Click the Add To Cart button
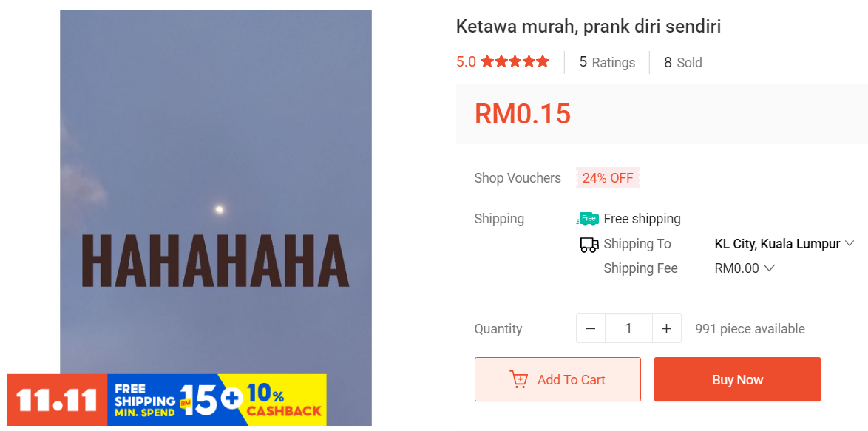868x431 pixels. pyautogui.click(x=557, y=379)
